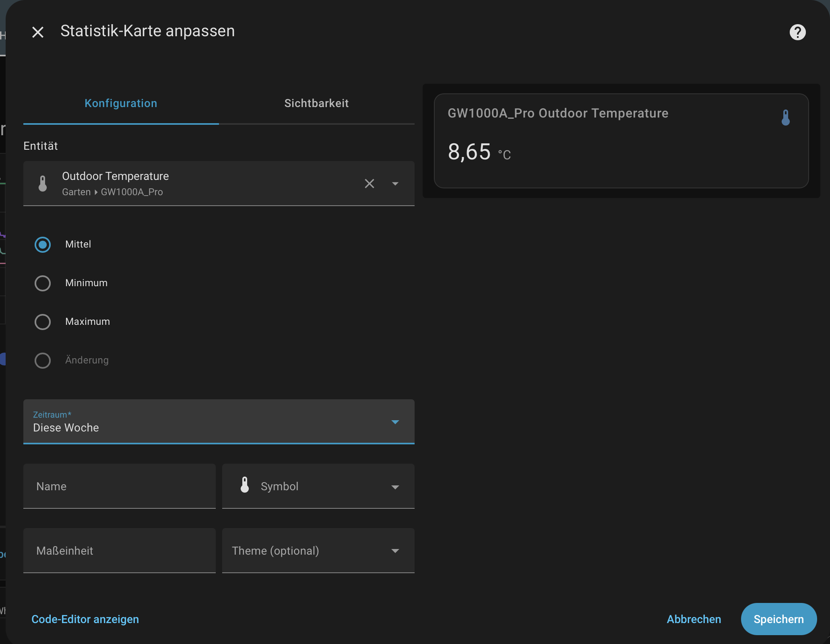Clear the Outdoor Temperature entity selection
This screenshot has height=644, width=830.
369,184
